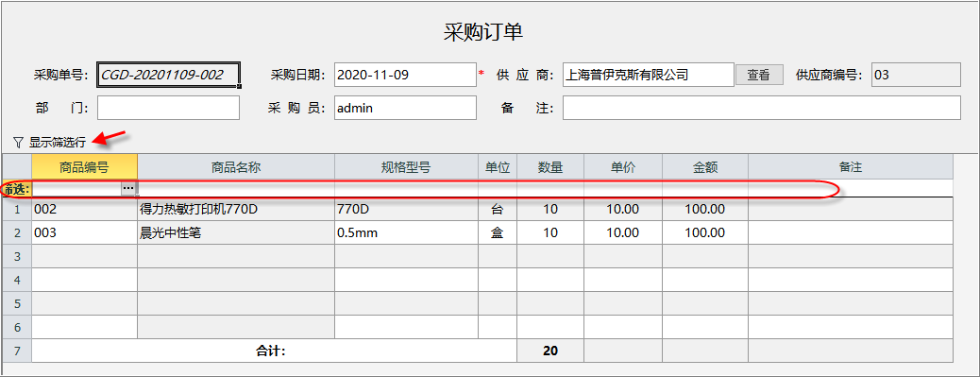Screen dimensions: 980x377
Task: Select the 晨光中性笔 product cell
Action: point(236,232)
